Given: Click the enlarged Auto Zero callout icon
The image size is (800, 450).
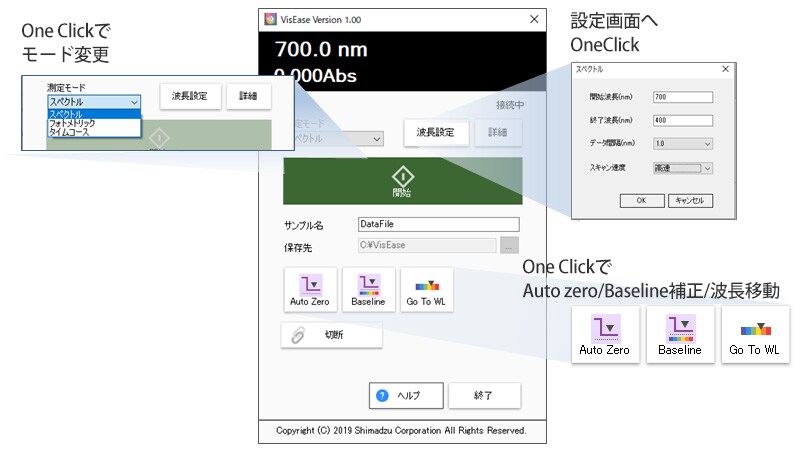Looking at the screenshot, I should point(605,335).
